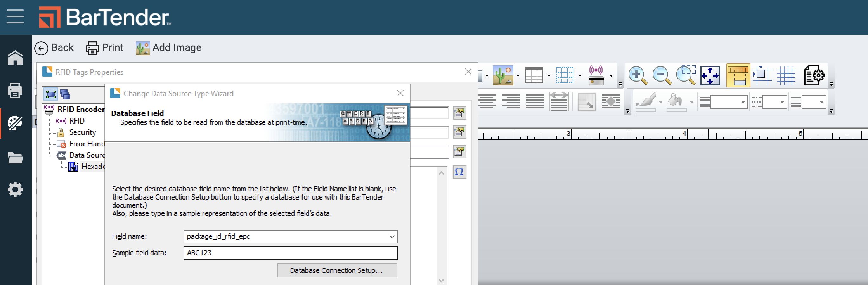Open settings gear in the sidebar
Viewport: 868px width, 285px height.
click(15, 189)
